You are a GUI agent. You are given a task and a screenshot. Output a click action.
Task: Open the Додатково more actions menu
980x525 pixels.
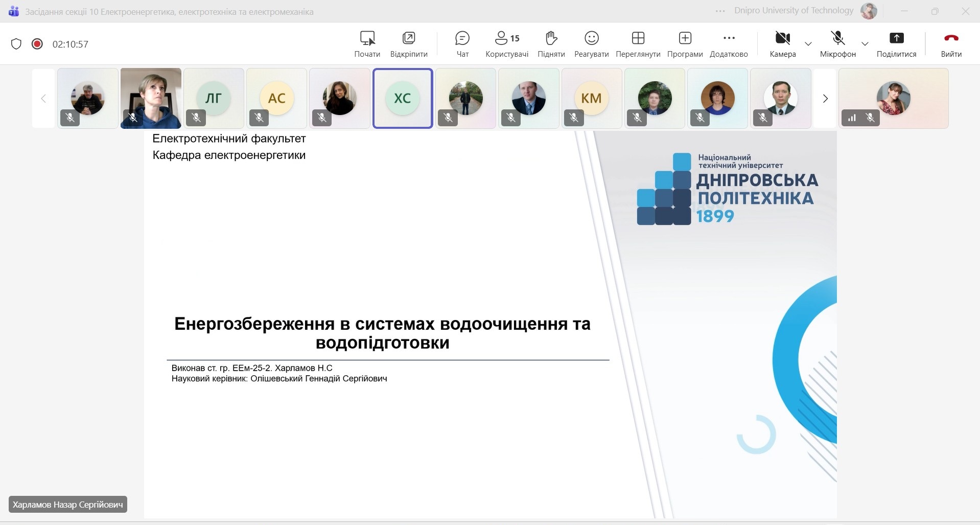[729, 44]
